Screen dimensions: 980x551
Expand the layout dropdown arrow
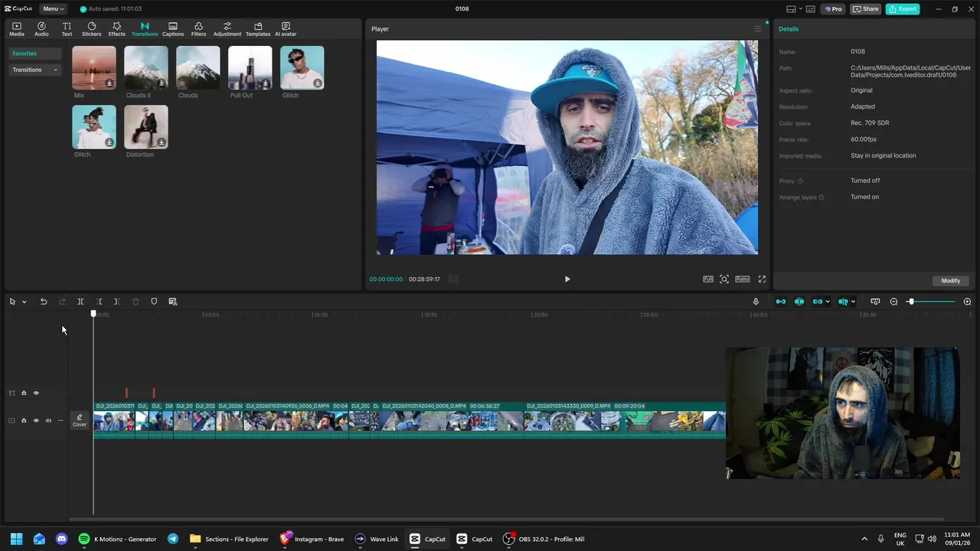pyautogui.click(x=799, y=9)
